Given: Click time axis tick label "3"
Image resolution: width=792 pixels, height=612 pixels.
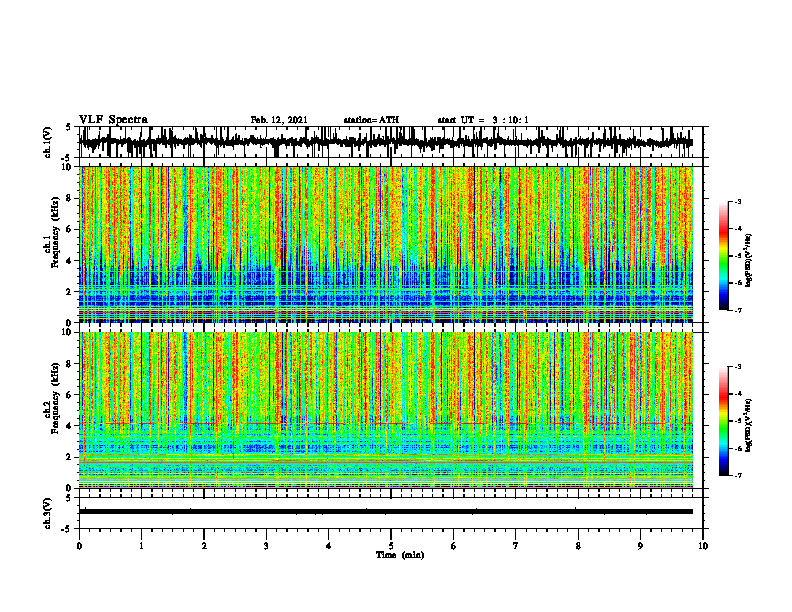Looking at the screenshot, I should [266, 546].
